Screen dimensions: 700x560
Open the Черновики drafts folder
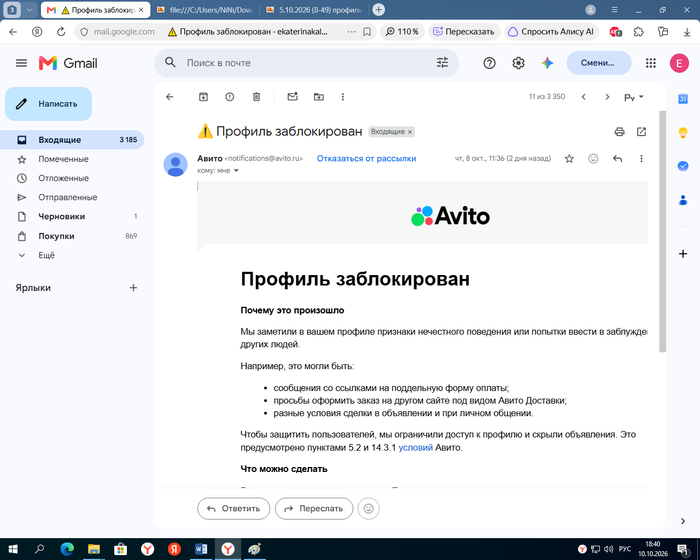click(x=72, y=217)
